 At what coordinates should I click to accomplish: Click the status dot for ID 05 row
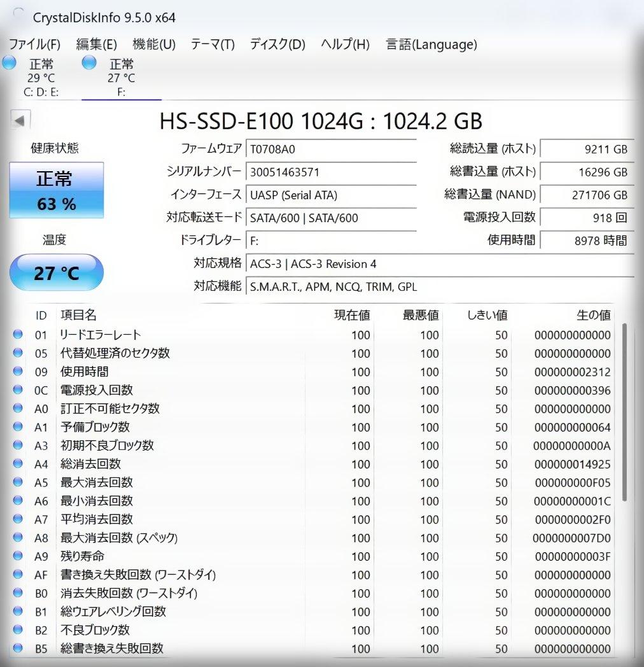click(x=18, y=352)
